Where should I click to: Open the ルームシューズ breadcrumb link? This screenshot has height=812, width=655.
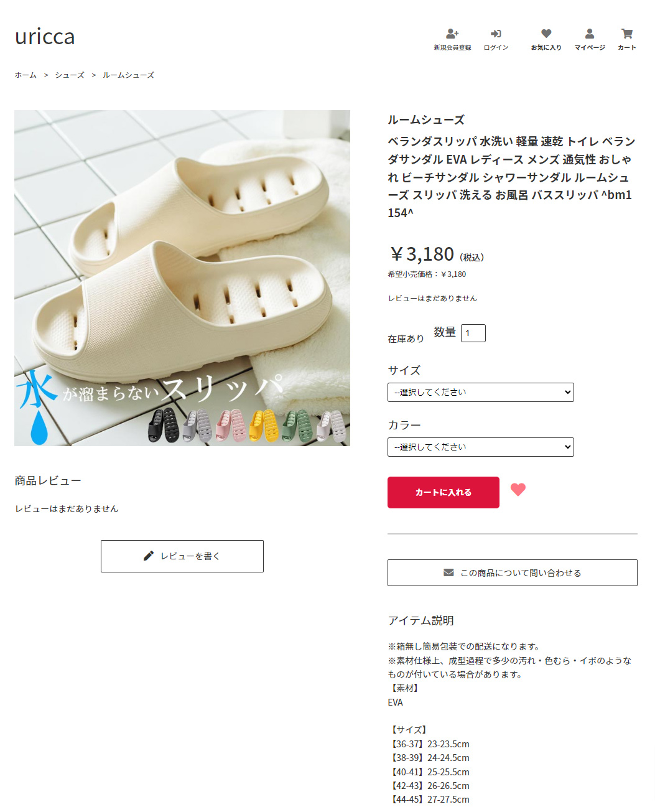tap(128, 75)
